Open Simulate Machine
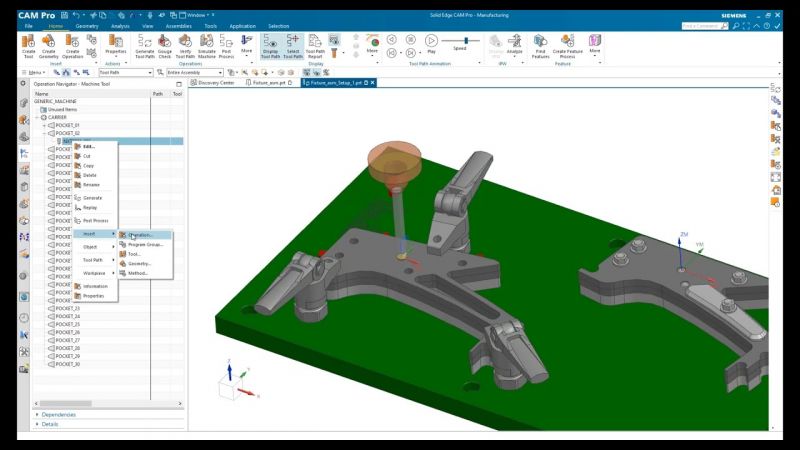 click(206, 44)
